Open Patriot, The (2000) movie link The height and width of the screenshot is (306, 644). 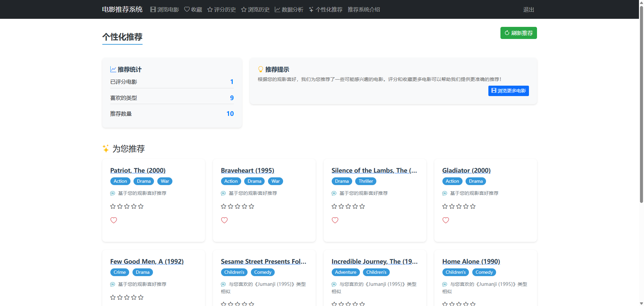(138, 170)
